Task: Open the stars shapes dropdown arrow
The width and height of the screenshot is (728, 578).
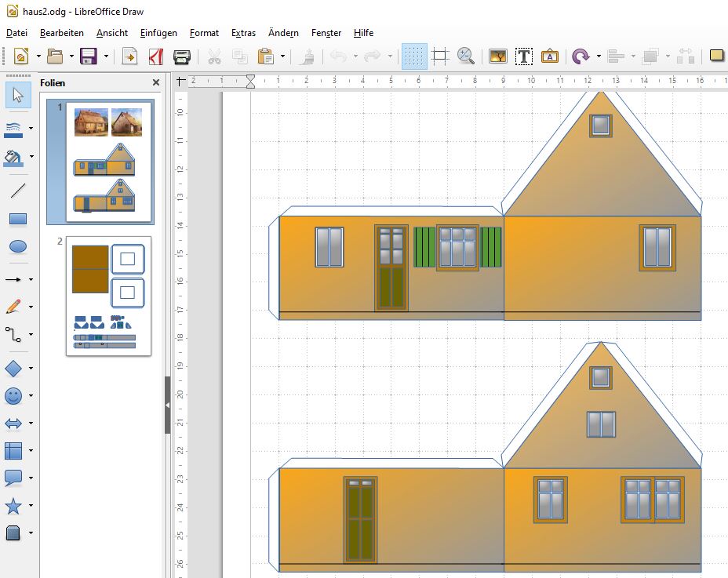Action: [31, 506]
